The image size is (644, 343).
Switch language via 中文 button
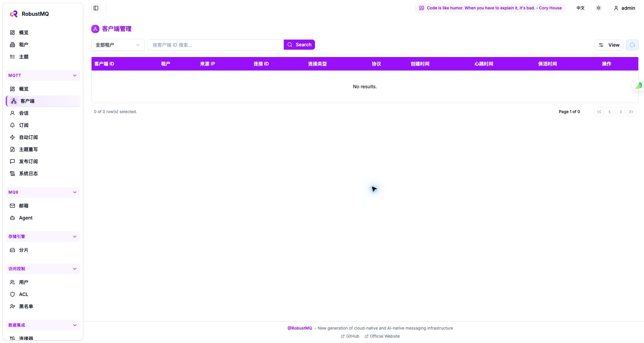[x=581, y=8]
